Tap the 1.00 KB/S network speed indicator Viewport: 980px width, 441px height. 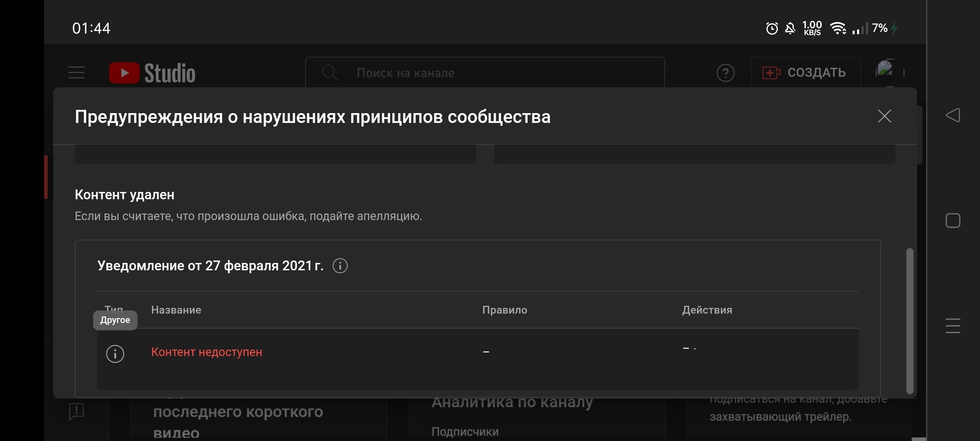coord(812,28)
